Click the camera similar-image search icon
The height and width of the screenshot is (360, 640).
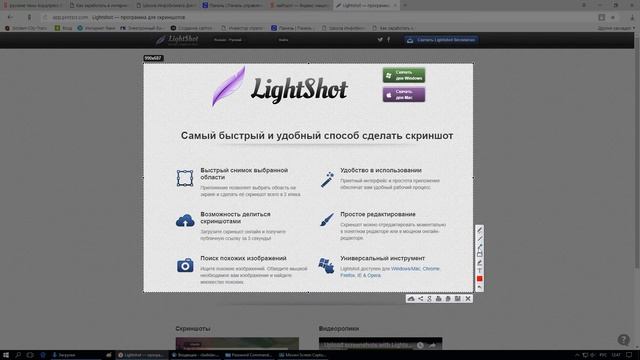185,265
